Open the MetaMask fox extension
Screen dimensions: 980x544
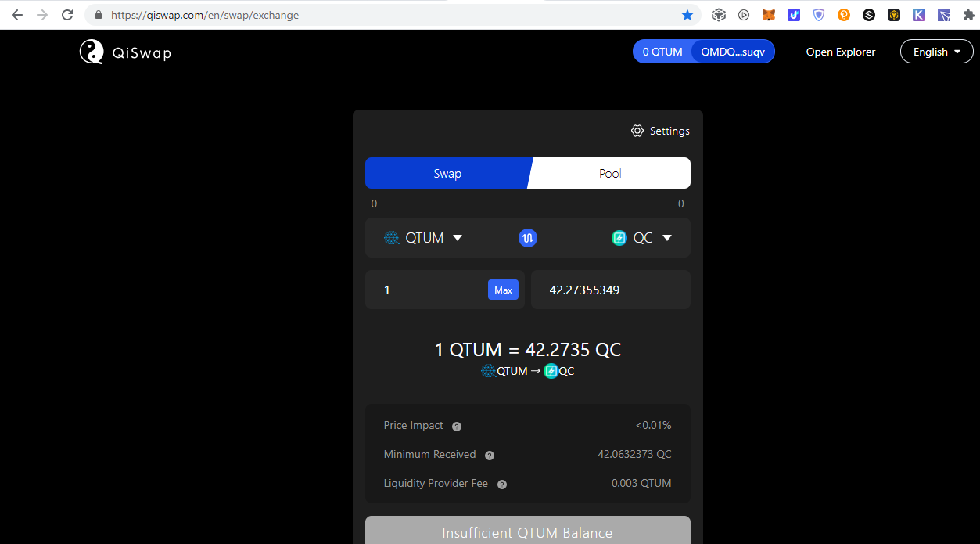(x=769, y=15)
